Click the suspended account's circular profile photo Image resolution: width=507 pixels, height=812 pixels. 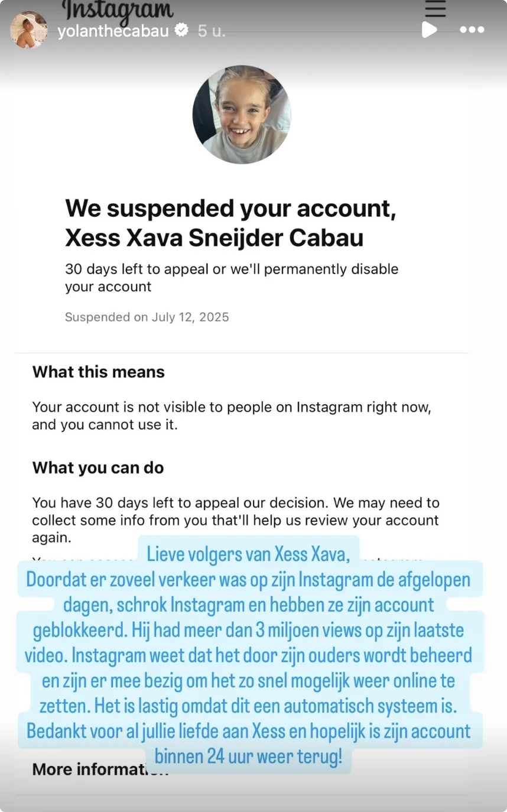(242, 115)
